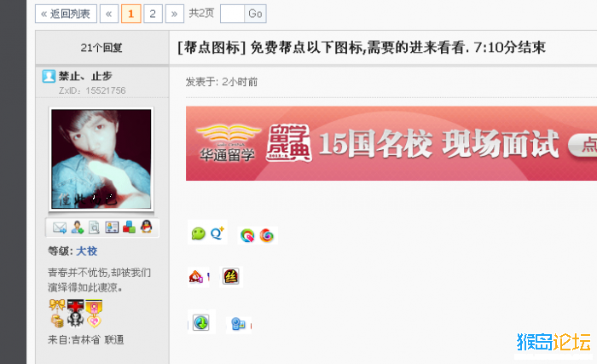Click the next page » arrow
The image size is (597, 364).
(174, 14)
